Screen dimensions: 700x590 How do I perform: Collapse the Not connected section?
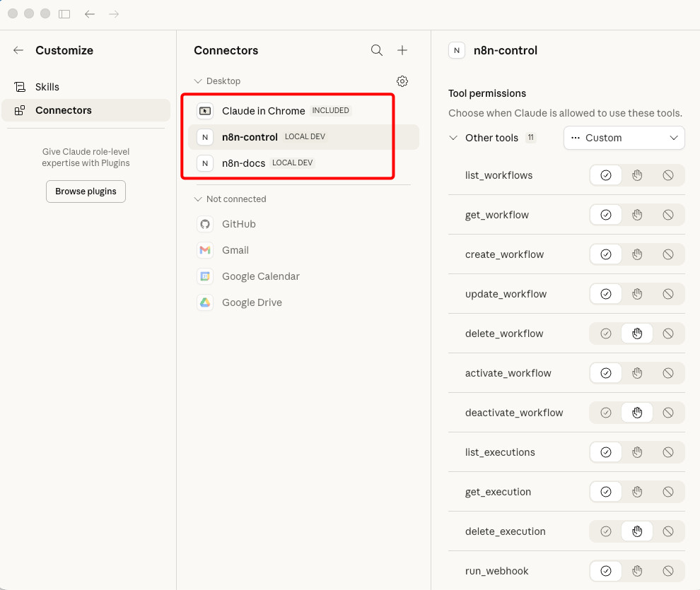(199, 199)
